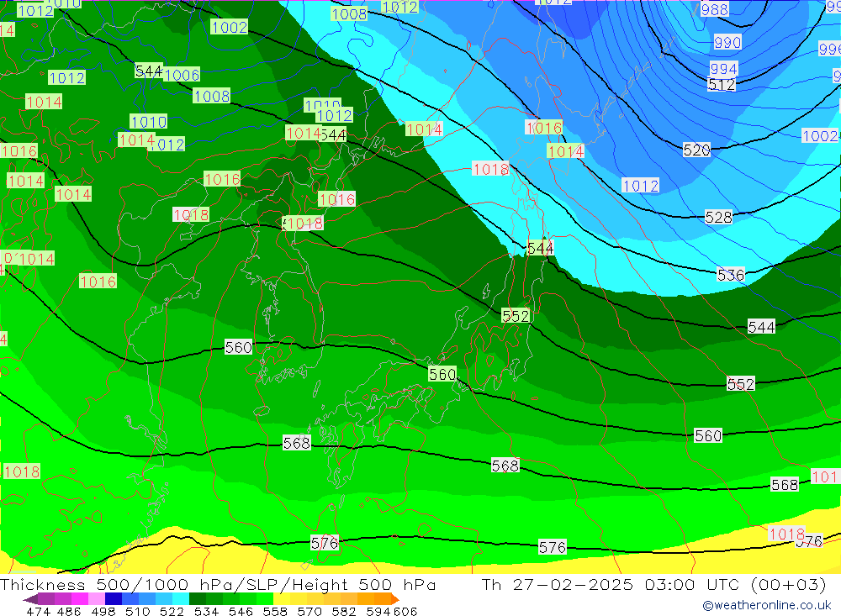Click the 594 legend value
Image resolution: width=841 pixels, height=616 pixels.
pyautogui.click(x=378, y=611)
